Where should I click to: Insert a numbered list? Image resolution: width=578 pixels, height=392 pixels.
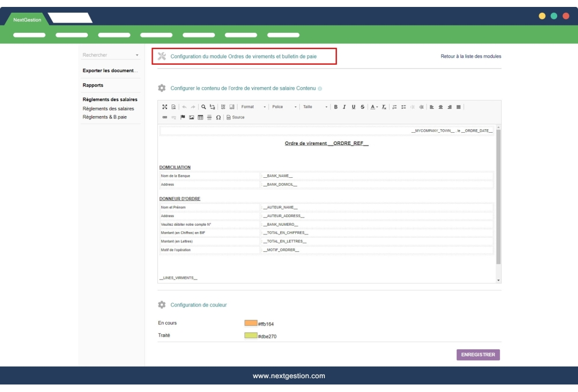(x=394, y=107)
